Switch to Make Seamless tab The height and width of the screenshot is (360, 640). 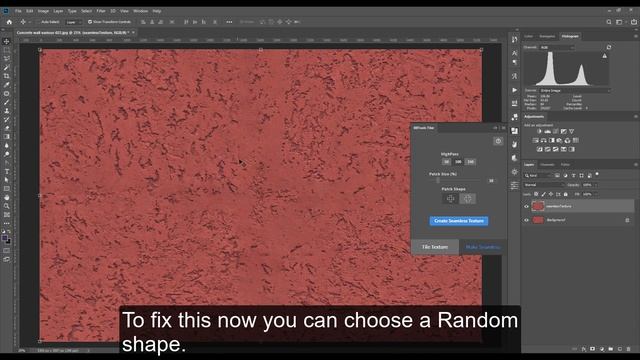pos(482,247)
